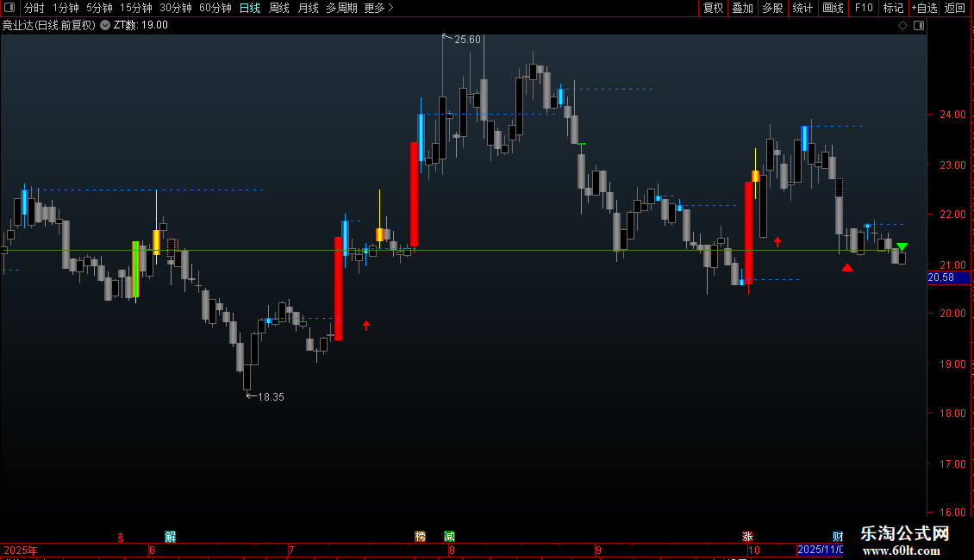Open the green 减 marker on the timeline
Image resolution: width=974 pixels, height=560 pixels.
[450, 537]
